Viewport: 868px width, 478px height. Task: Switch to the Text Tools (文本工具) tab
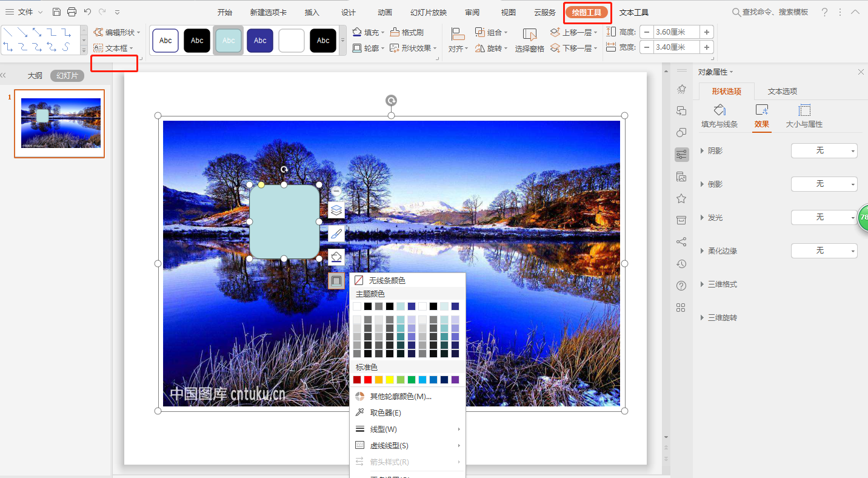click(x=634, y=12)
